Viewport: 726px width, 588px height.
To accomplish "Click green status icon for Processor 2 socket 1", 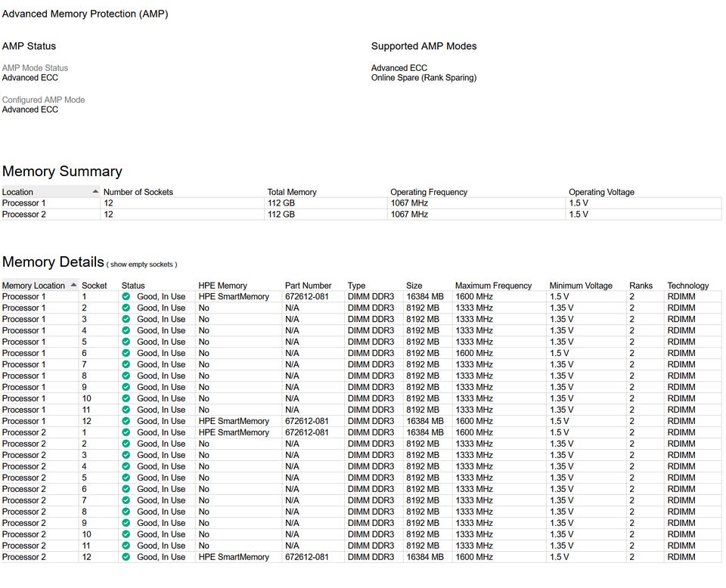I will pyautogui.click(x=126, y=433).
